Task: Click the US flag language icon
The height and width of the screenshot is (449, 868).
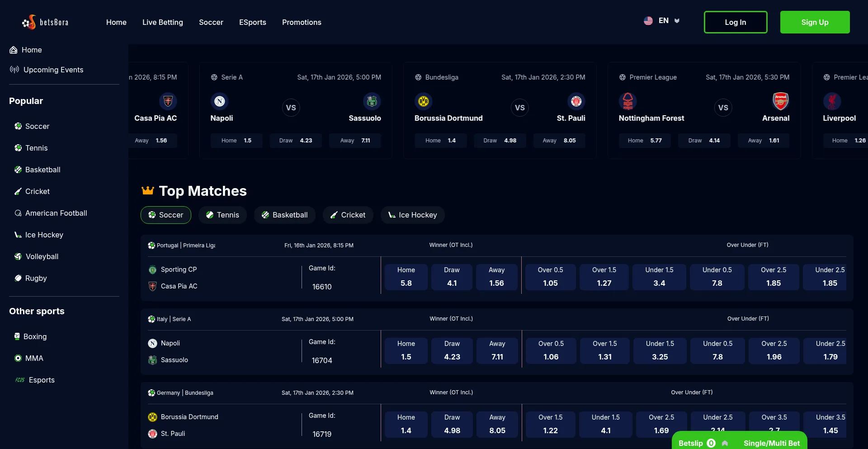Action: tap(648, 20)
